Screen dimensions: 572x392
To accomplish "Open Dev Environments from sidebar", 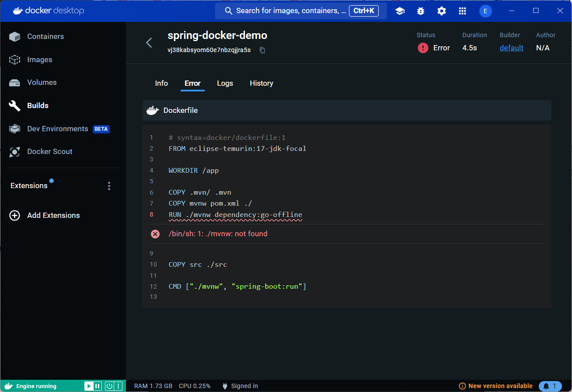I will [x=58, y=129].
